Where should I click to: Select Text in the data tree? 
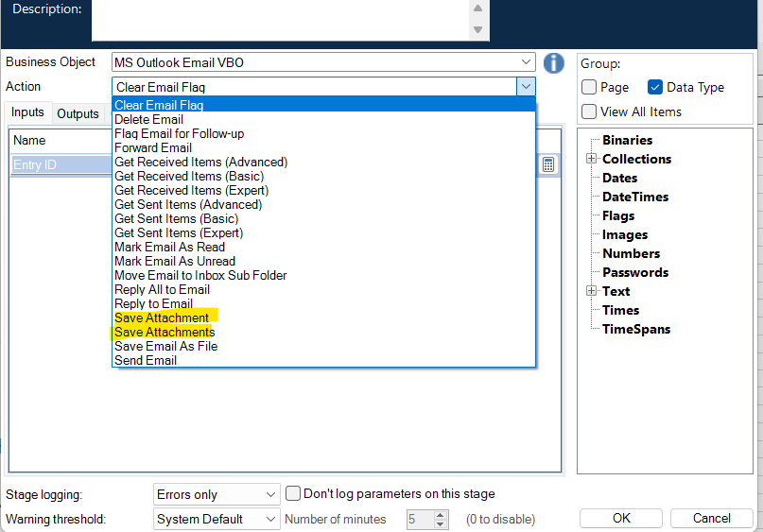616,291
